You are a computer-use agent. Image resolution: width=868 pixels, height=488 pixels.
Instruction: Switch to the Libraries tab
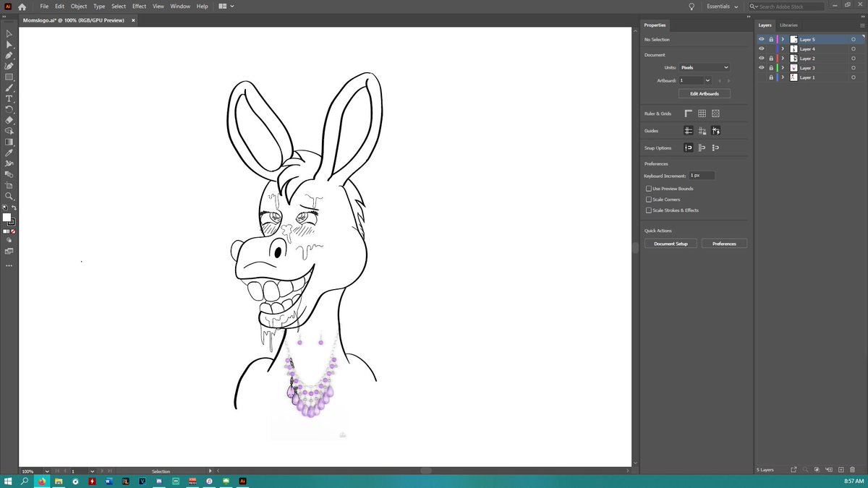click(x=788, y=25)
